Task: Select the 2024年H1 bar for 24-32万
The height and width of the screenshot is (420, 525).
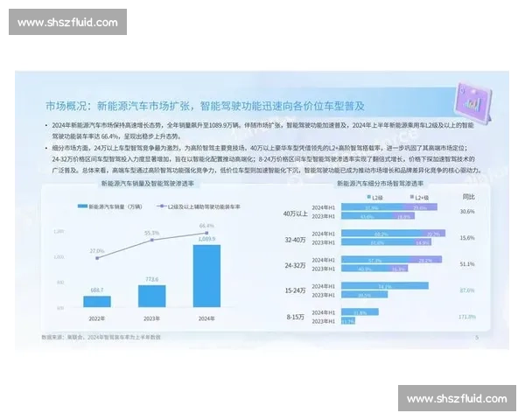Action: [x=391, y=260]
